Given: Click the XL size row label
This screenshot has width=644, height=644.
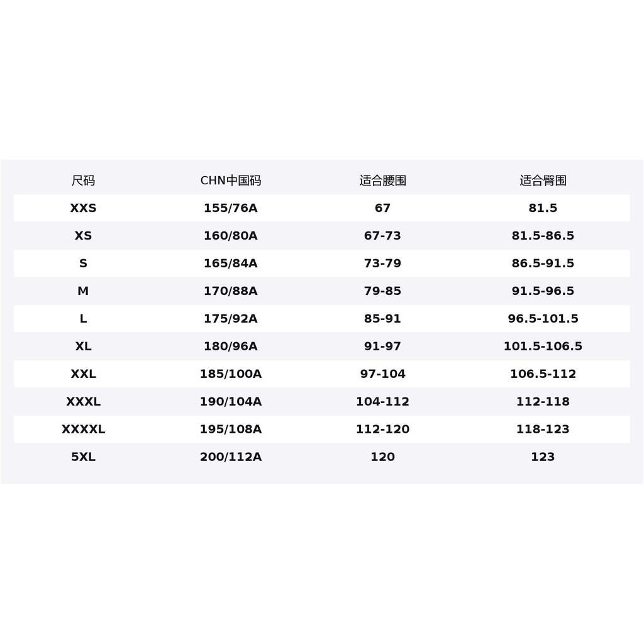Looking at the screenshot, I should pos(83,347).
